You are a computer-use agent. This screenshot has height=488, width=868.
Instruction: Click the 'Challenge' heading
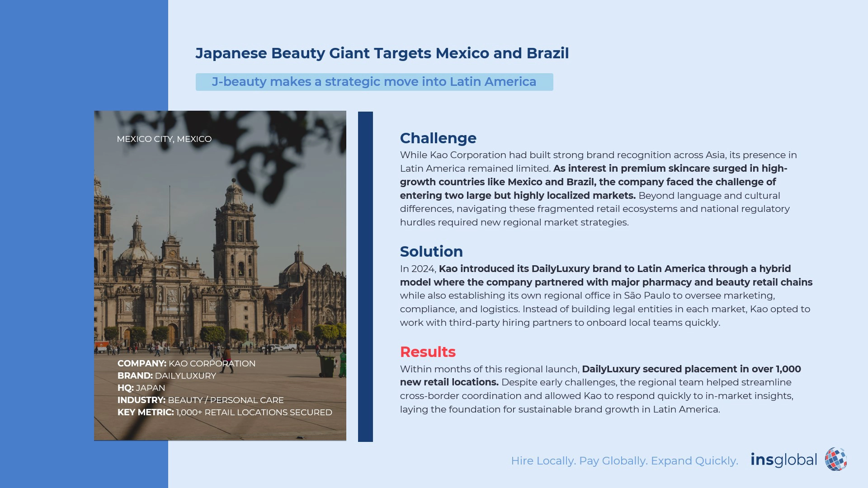pos(438,138)
